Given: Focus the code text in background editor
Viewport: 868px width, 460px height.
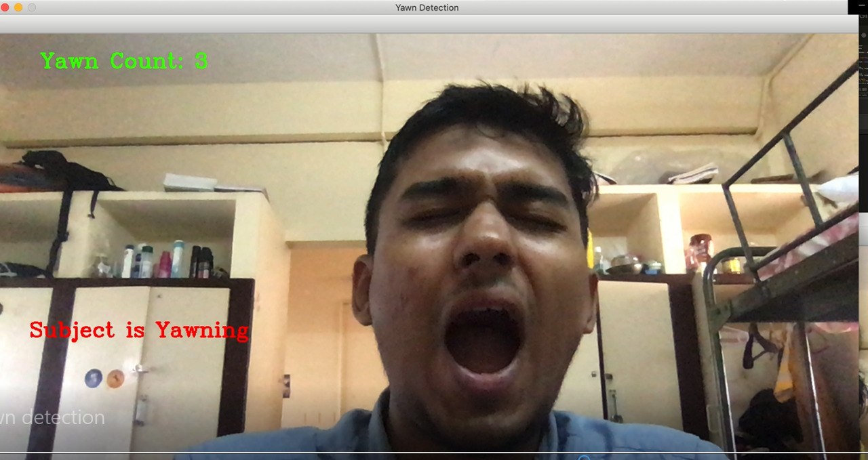Looking at the screenshot, I should coord(863,75).
